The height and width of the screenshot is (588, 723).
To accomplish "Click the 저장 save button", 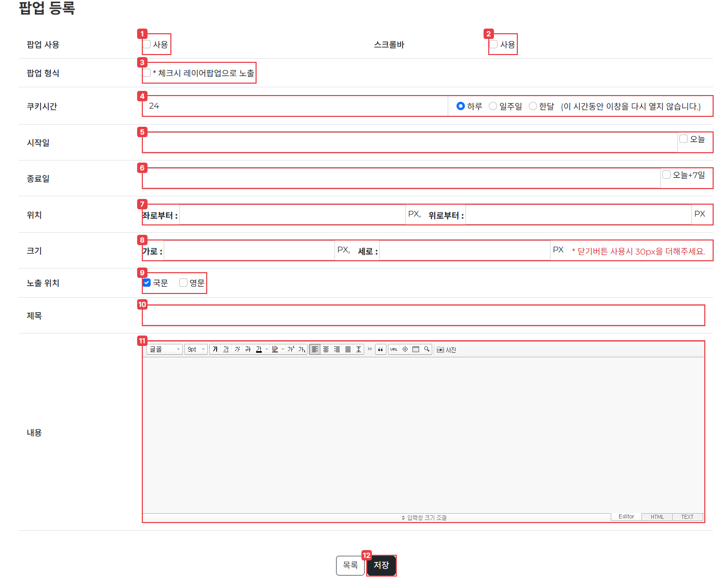I will (x=381, y=565).
